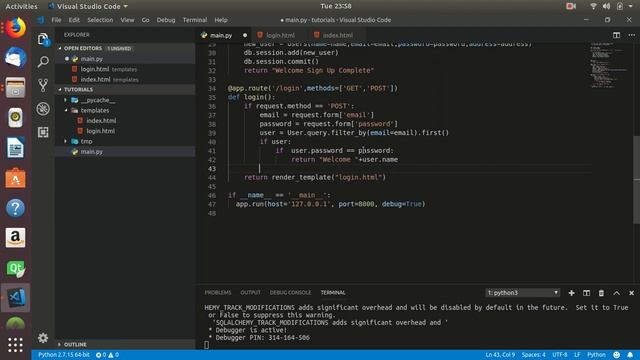This screenshot has width=640, height=360.
Task: Switch to the login.html editor tab
Action: pyautogui.click(x=280, y=35)
